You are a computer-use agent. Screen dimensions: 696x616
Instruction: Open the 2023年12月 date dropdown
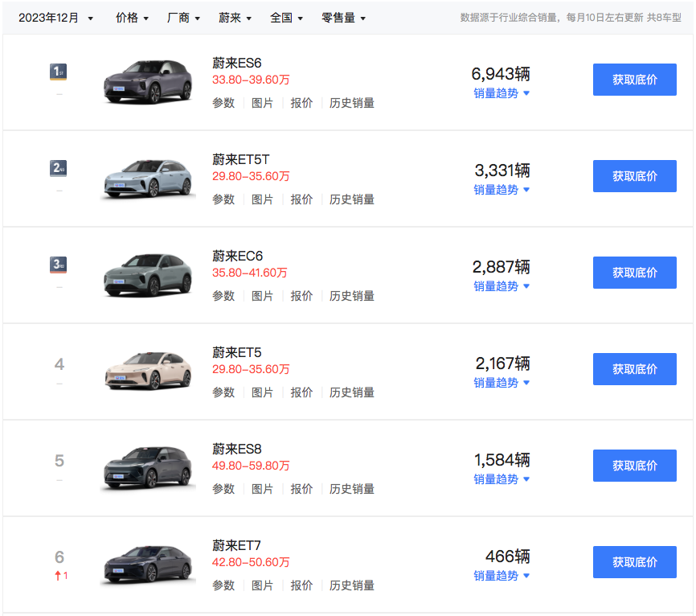pyautogui.click(x=55, y=18)
